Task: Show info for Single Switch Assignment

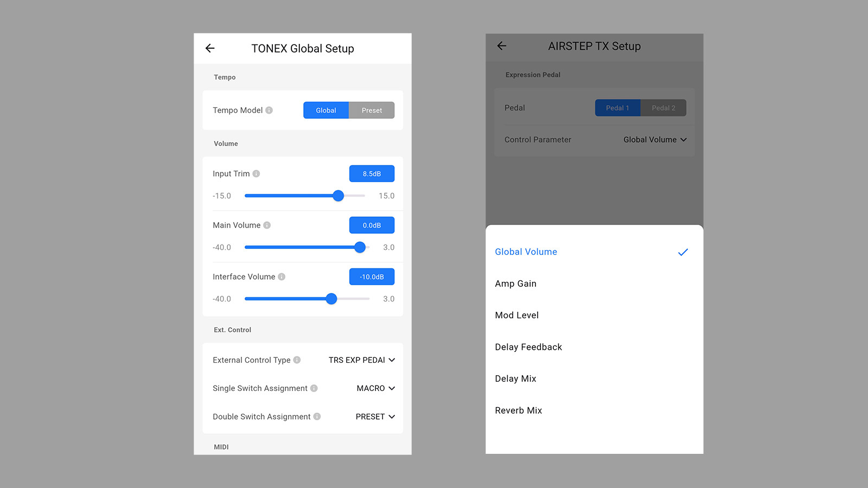Action: point(314,388)
